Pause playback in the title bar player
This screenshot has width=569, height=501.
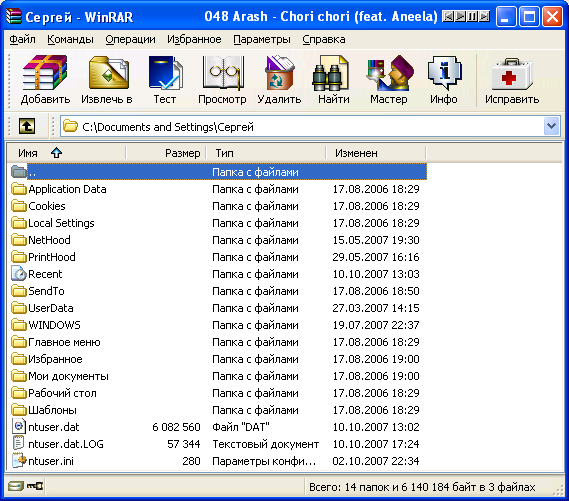(472, 16)
